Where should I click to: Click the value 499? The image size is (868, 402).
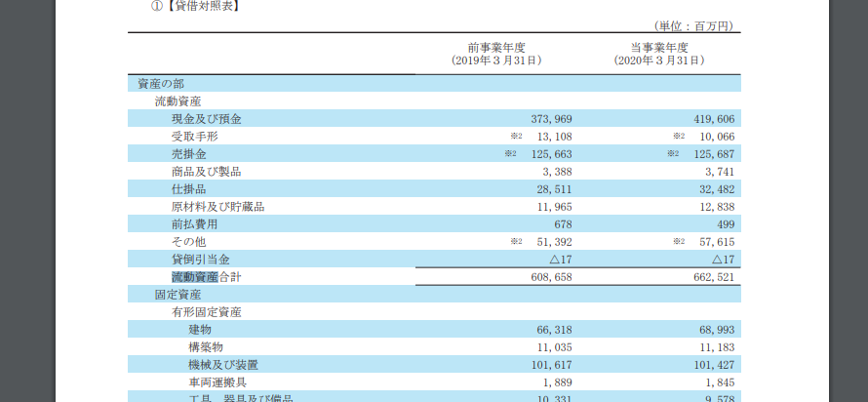pos(726,224)
